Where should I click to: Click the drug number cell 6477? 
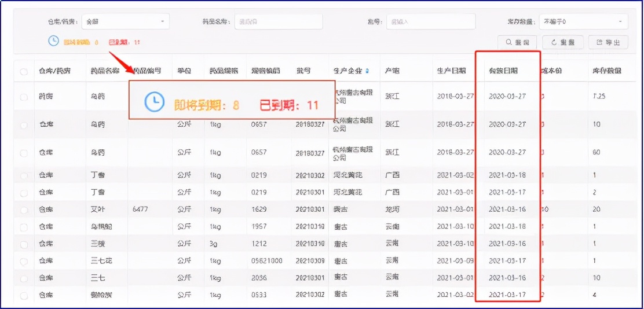(x=141, y=209)
